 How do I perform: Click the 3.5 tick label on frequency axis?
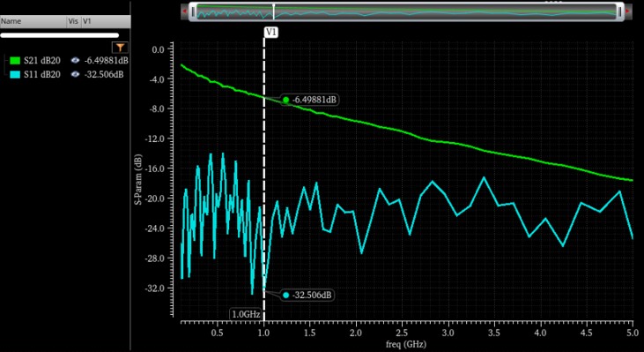(x=494, y=332)
